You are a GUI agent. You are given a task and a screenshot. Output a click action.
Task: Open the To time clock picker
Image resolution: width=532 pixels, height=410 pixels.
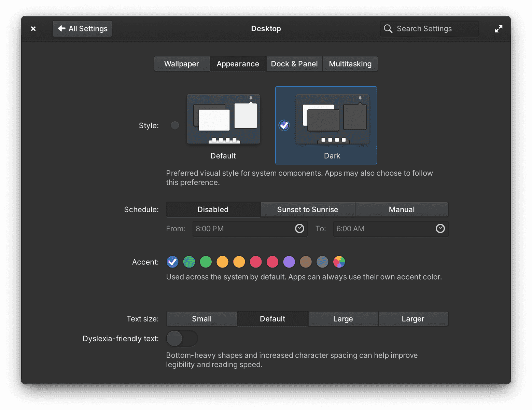(440, 229)
